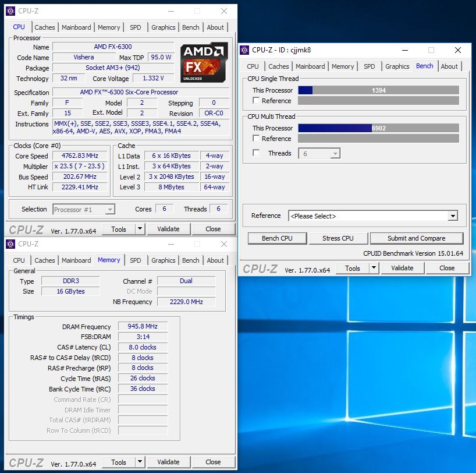Click the Bus Speed value 202.67 MHz
The width and height of the screenshot is (476, 473).
(80, 177)
